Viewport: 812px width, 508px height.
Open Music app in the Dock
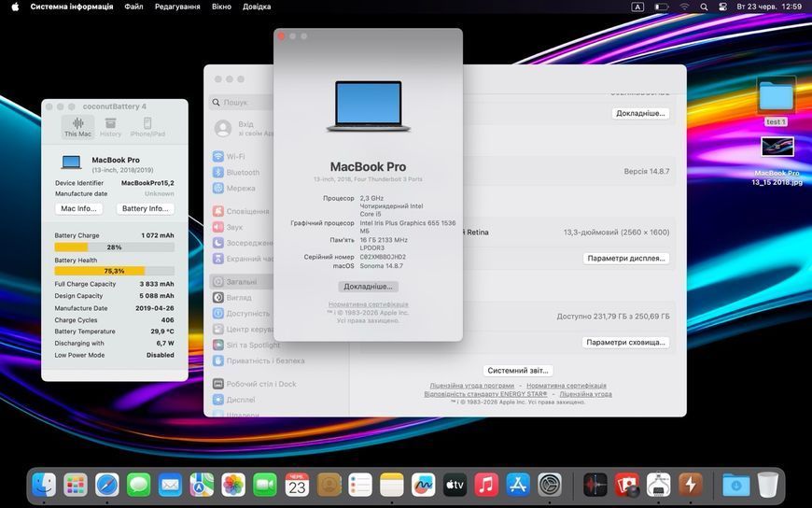click(486, 486)
